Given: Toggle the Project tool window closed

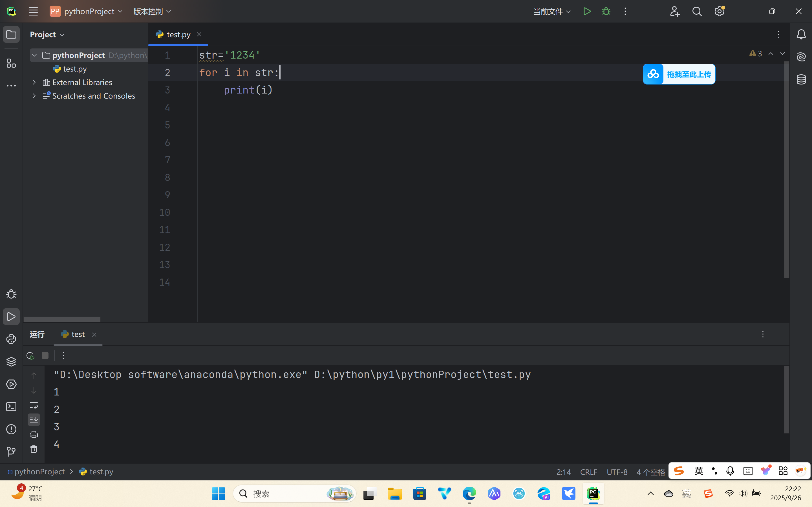Looking at the screenshot, I should point(11,34).
